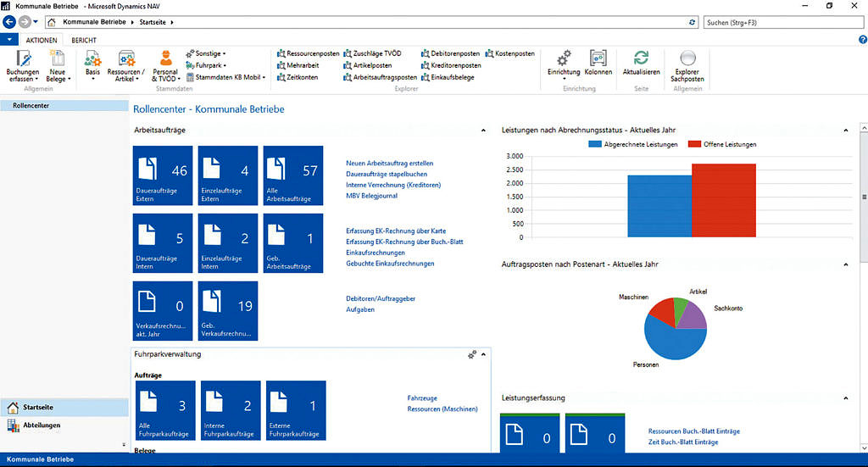Click the red Offene Leistungen legend swatch

click(694, 144)
